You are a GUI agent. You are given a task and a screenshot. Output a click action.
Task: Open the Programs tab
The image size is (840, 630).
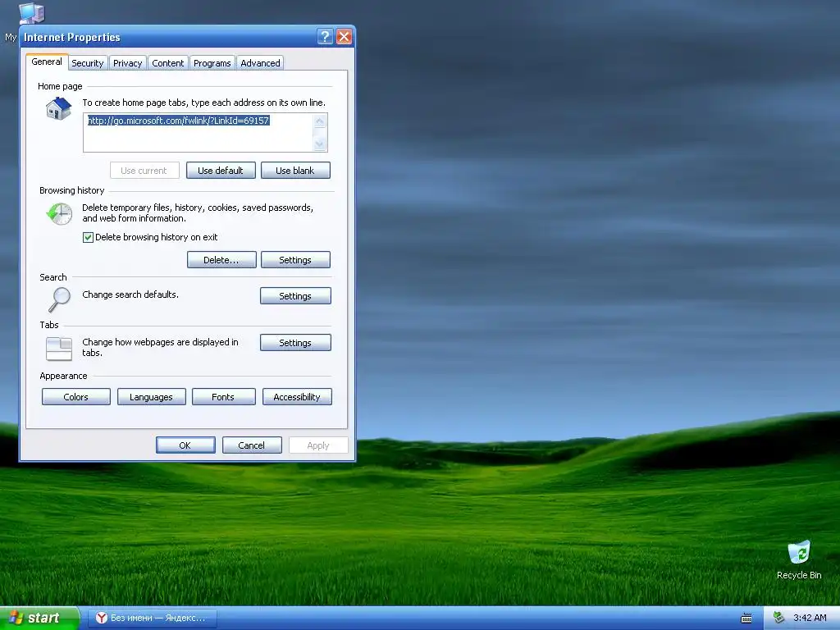(x=212, y=62)
